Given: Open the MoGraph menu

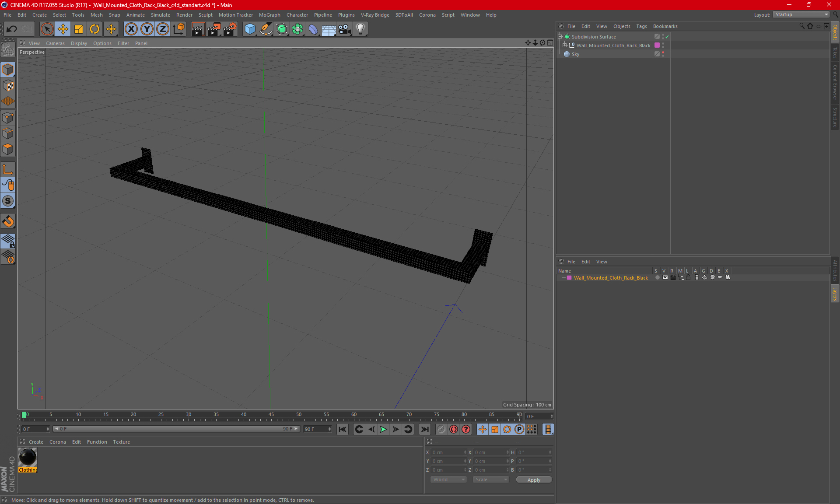Looking at the screenshot, I should [x=269, y=15].
